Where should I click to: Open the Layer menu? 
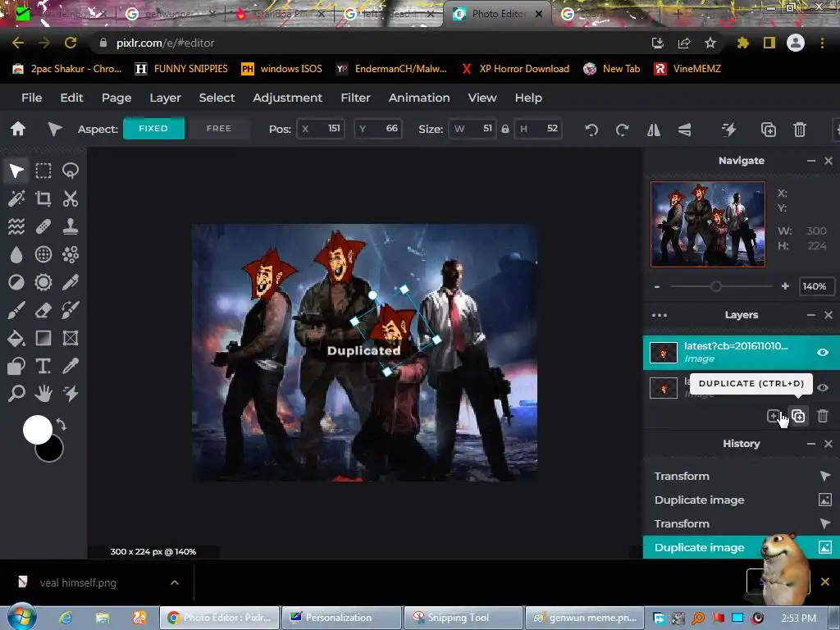pyautogui.click(x=165, y=98)
